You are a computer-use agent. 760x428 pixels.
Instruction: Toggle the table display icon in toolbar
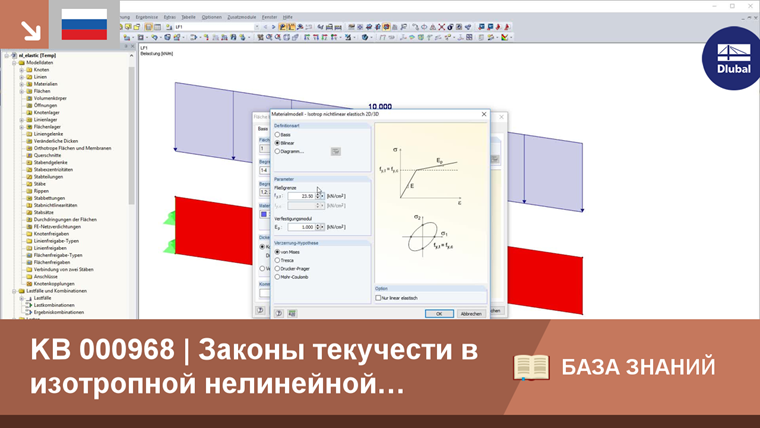pyautogui.click(x=157, y=27)
